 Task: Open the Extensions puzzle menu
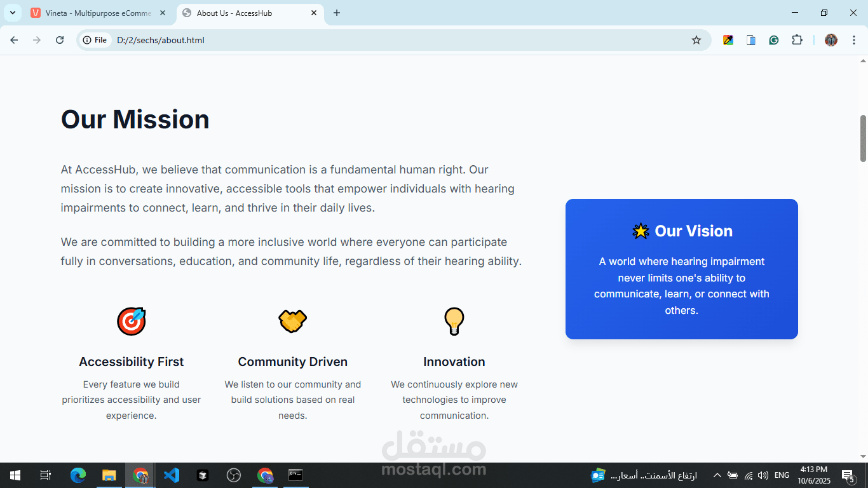point(797,40)
